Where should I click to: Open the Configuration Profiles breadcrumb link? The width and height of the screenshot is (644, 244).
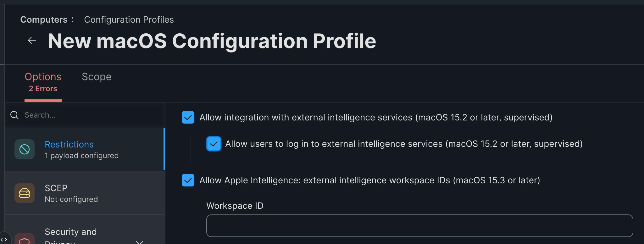(129, 19)
